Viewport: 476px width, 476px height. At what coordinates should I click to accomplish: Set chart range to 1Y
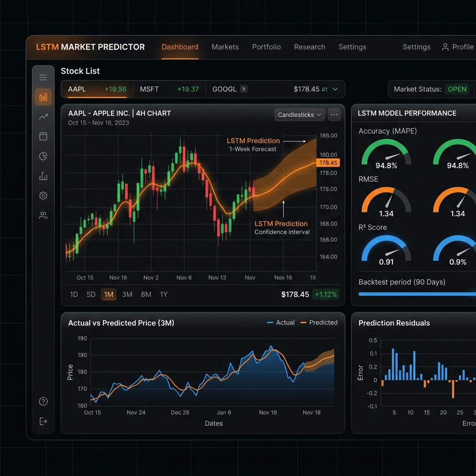[x=164, y=294]
